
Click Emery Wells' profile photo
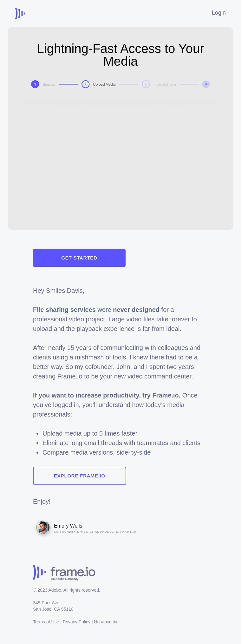(43, 527)
